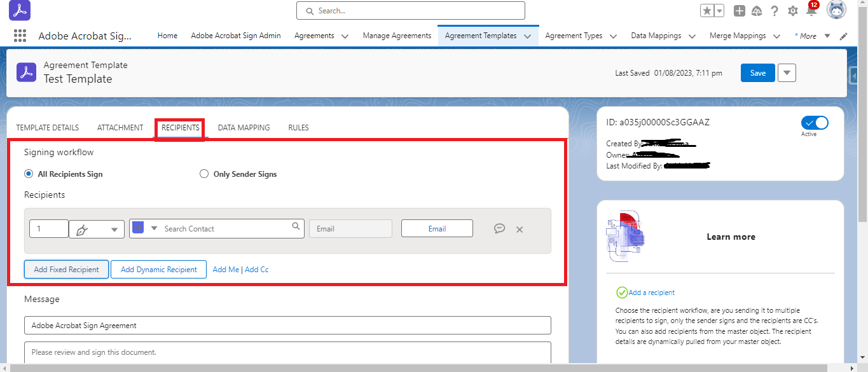868x372 pixels.
Task: Open the Salesforce guidance center icon
Action: 757,11
